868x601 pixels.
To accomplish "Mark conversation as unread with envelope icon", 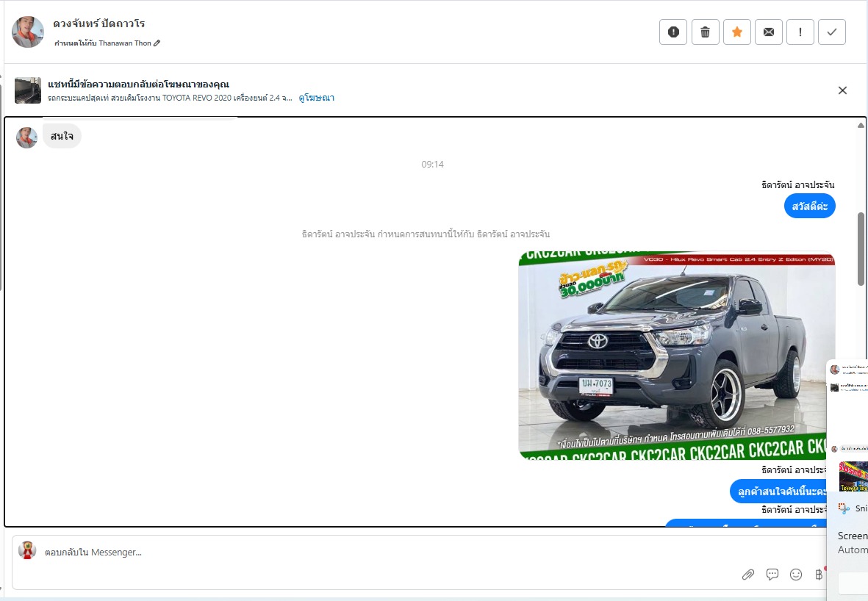I will [769, 32].
